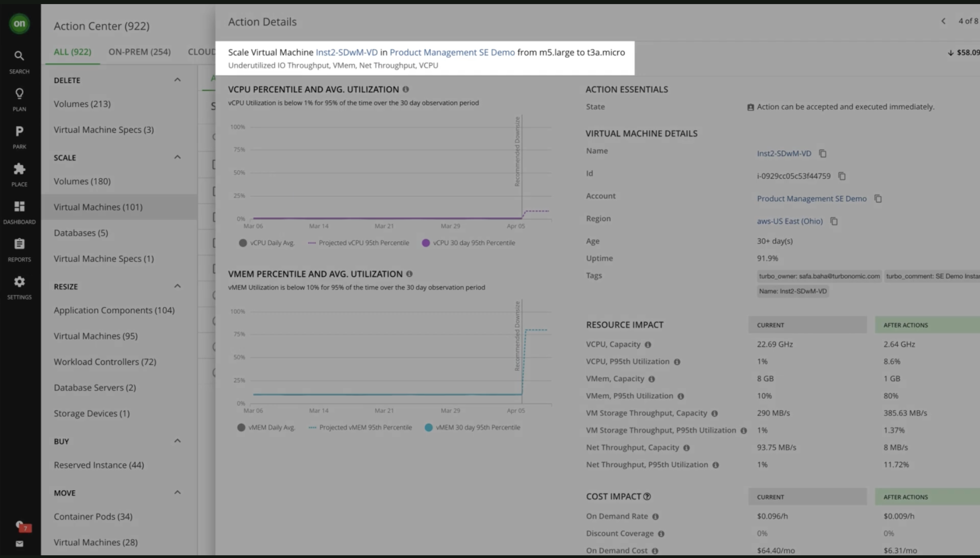Screen dimensions: 980x558
Task: Open the Dashboard icon
Action: (19, 212)
